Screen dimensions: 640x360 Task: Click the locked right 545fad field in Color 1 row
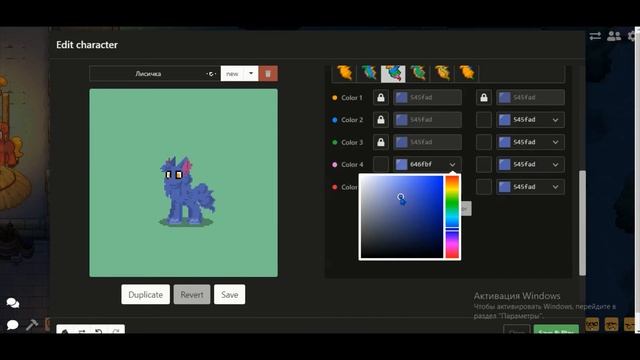pos(530,98)
